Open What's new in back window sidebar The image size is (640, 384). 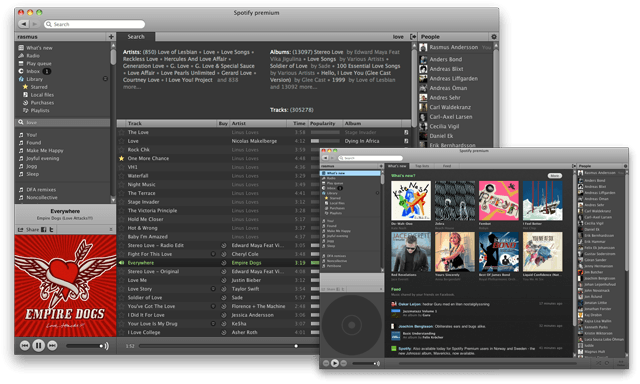(39, 48)
